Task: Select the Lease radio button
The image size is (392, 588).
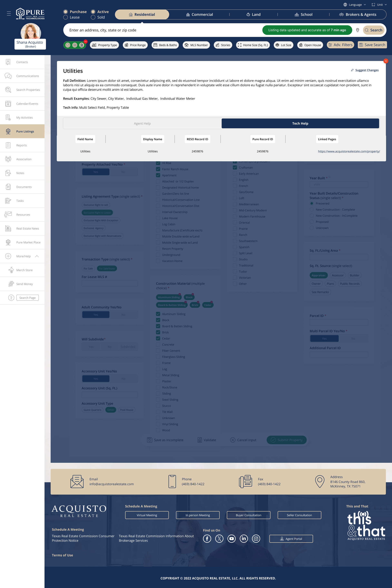Action: (66, 17)
